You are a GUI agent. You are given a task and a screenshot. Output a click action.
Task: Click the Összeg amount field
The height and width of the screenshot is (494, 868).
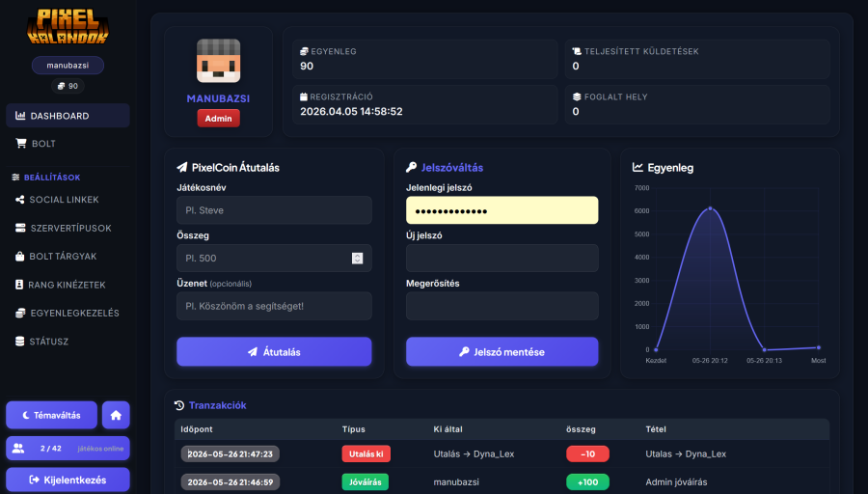click(274, 258)
